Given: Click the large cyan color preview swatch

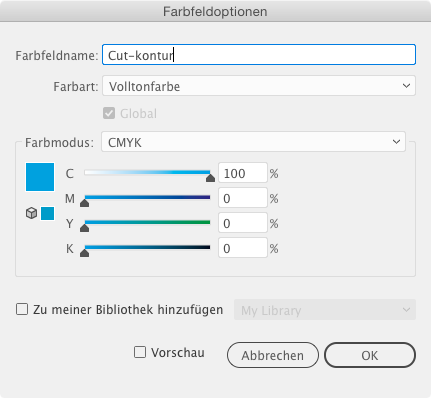Looking at the screenshot, I should click(40, 177).
